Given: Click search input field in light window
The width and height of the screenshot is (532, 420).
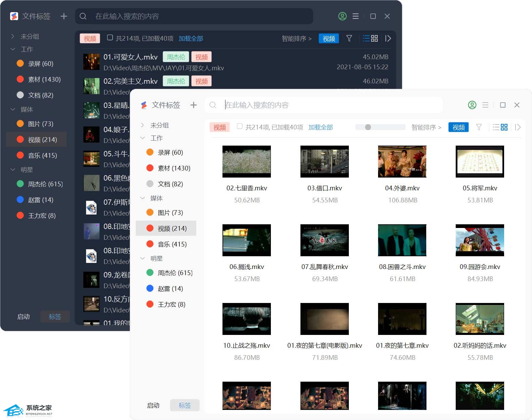Looking at the screenshot, I should (x=323, y=105).
